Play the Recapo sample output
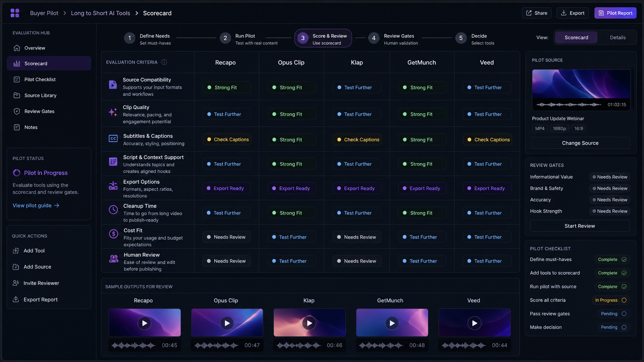Screen dimensions: 644x362 [x=144, y=323]
